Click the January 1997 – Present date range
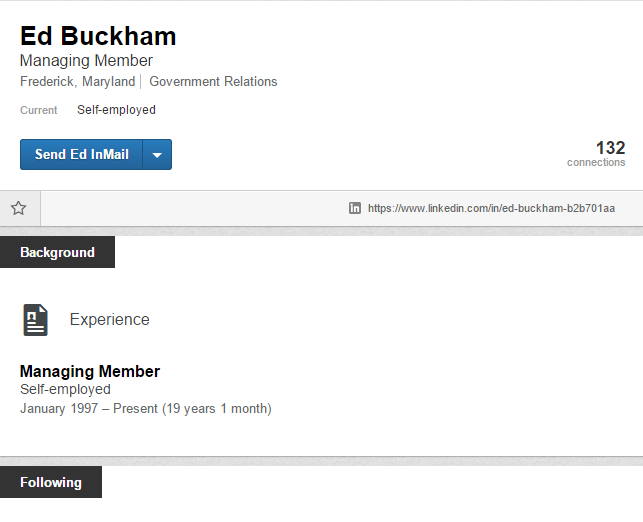 145,408
